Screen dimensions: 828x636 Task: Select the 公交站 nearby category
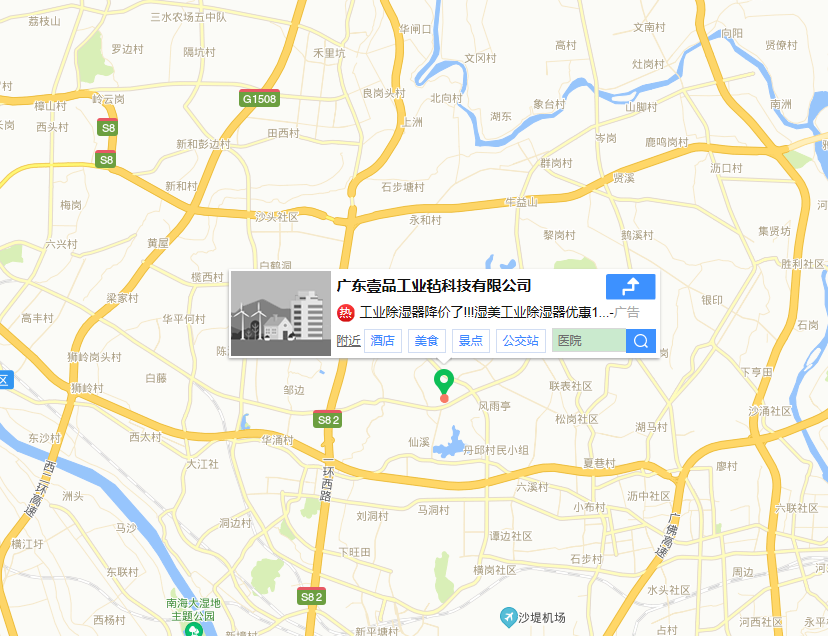(x=521, y=341)
